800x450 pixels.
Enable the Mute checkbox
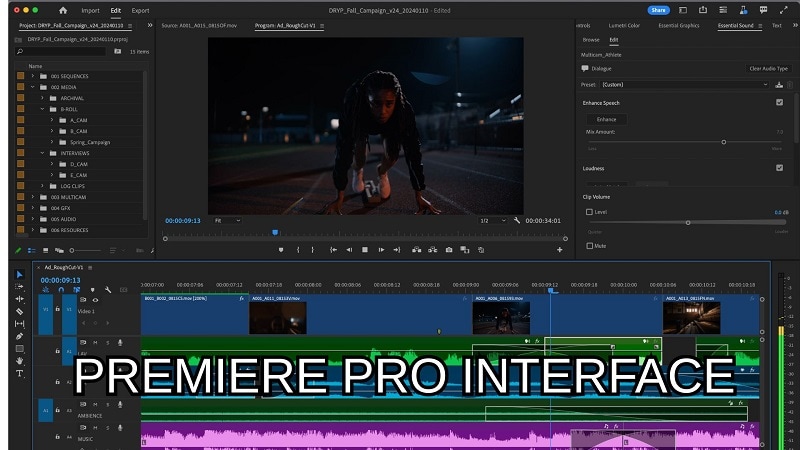[589, 246]
